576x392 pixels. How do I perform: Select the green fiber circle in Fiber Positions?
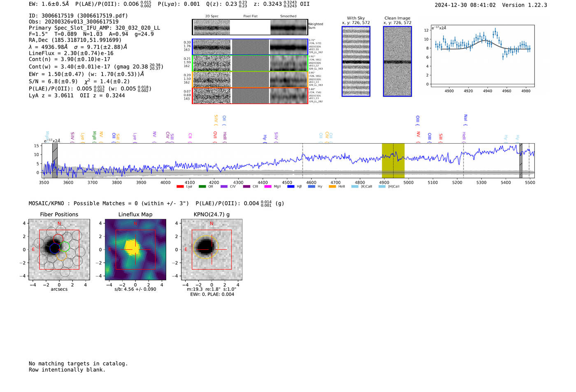point(65,246)
